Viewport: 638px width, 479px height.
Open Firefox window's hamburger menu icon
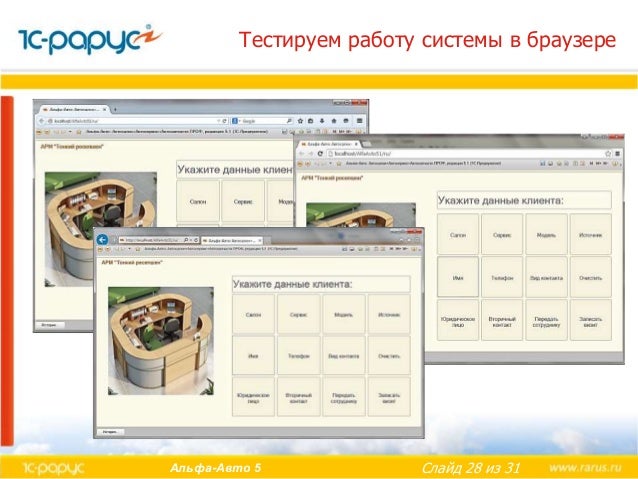(360, 121)
